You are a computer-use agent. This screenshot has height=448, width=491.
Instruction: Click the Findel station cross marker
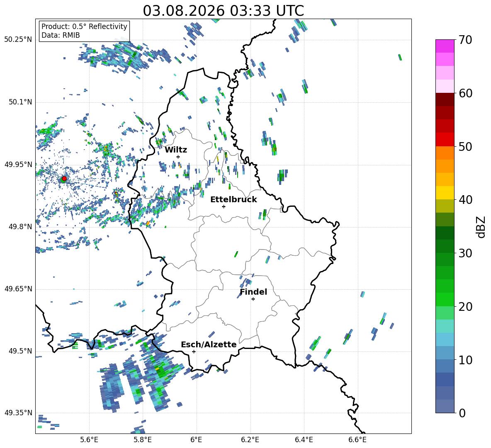253,299
